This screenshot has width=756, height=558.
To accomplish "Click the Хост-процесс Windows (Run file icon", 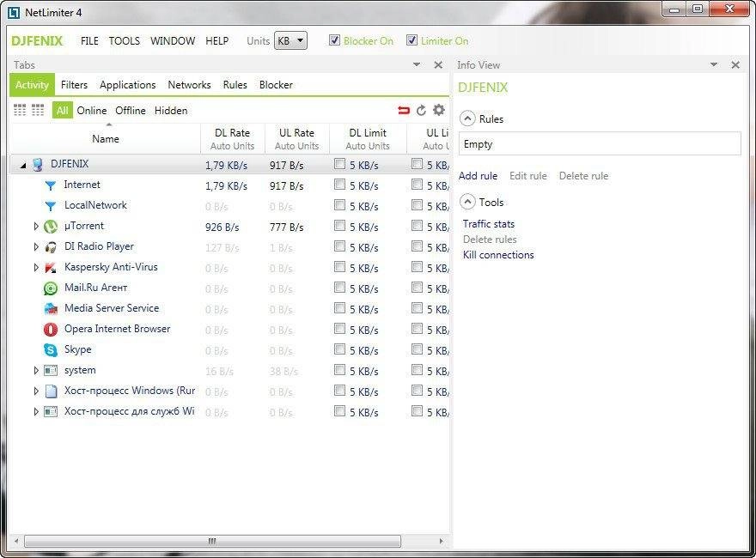I will [x=51, y=391].
